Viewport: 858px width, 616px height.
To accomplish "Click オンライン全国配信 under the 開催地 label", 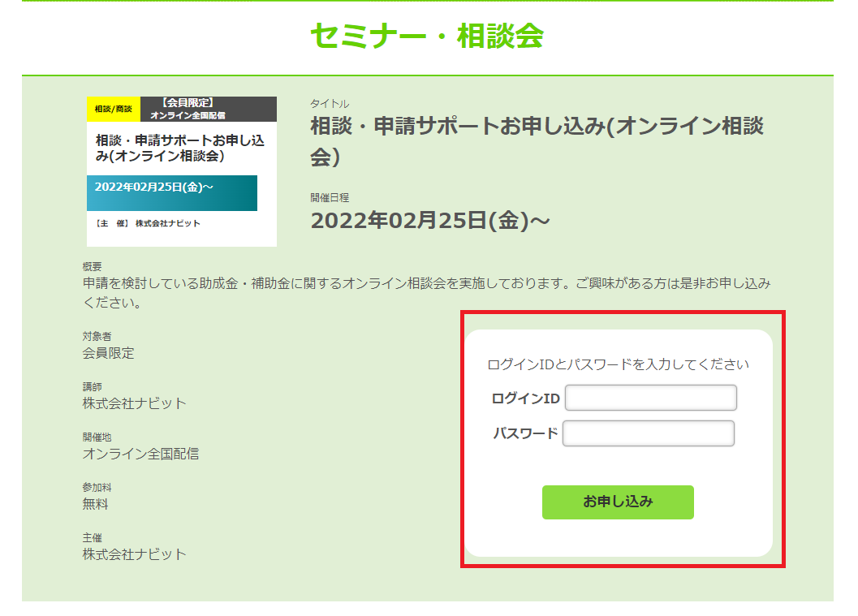I will click(x=140, y=454).
